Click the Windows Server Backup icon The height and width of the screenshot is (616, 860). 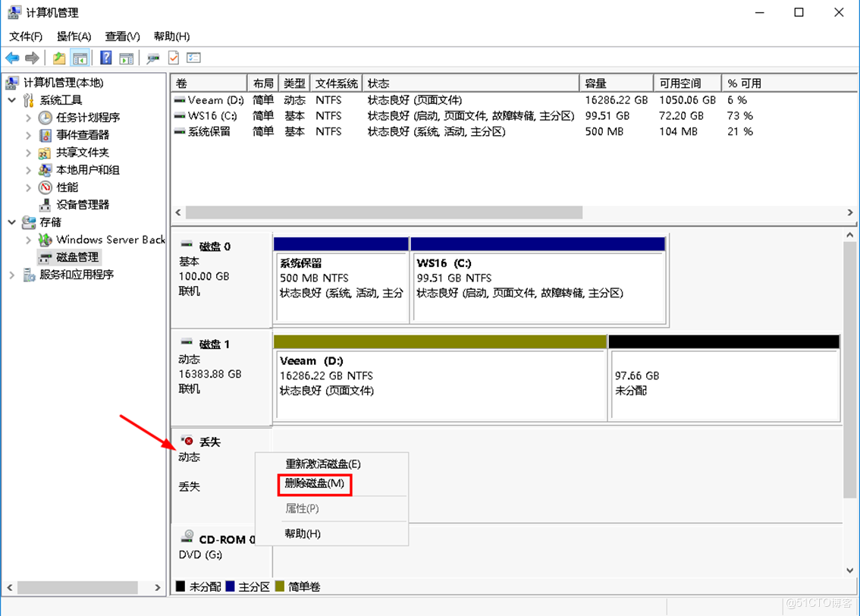45,240
